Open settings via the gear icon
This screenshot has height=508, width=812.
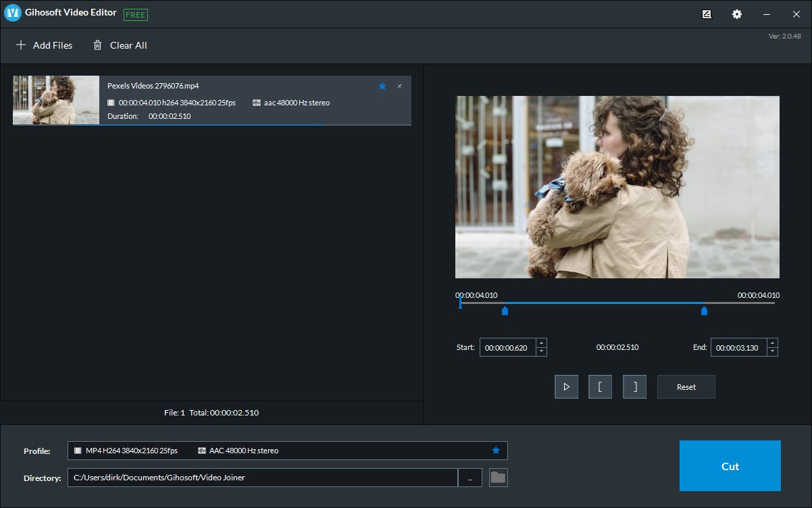pyautogui.click(x=737, y=14)
